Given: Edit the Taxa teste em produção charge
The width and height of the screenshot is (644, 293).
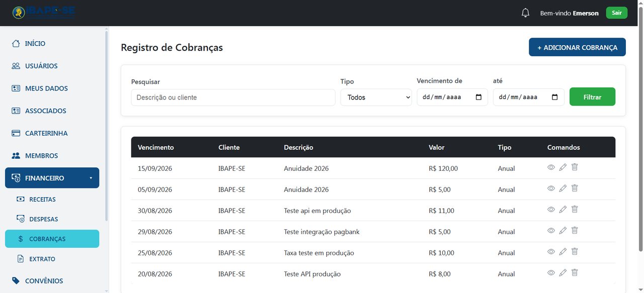Looking at the screenshot, I should pos(563,252).
